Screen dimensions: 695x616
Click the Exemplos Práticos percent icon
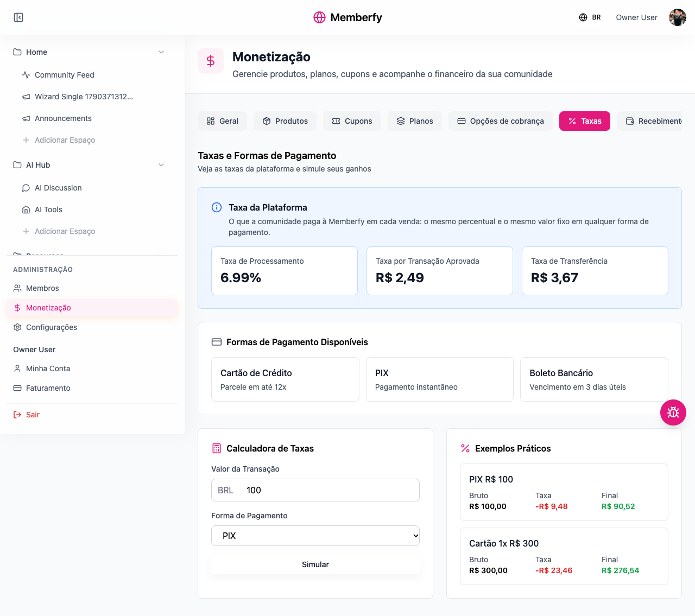coord(465,448)
